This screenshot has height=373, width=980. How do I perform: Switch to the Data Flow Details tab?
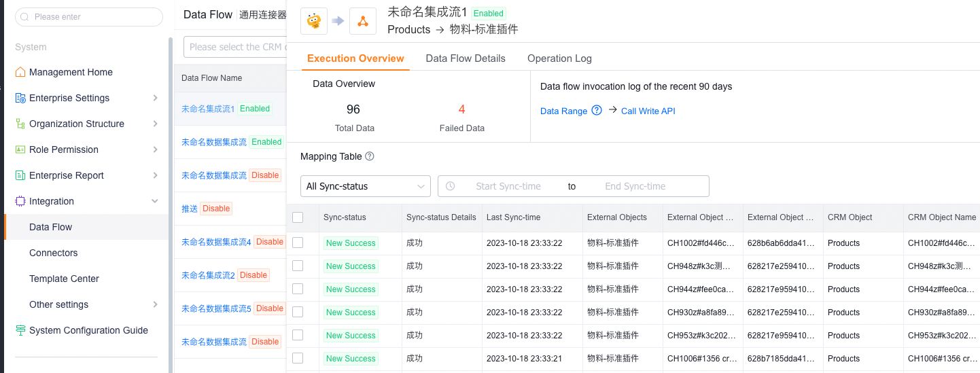(x=466, y=58)
